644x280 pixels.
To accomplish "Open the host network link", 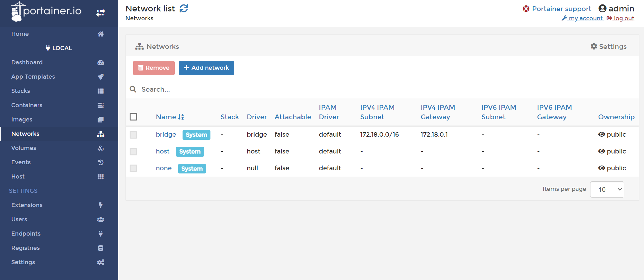I will click(x=163, y=151).
